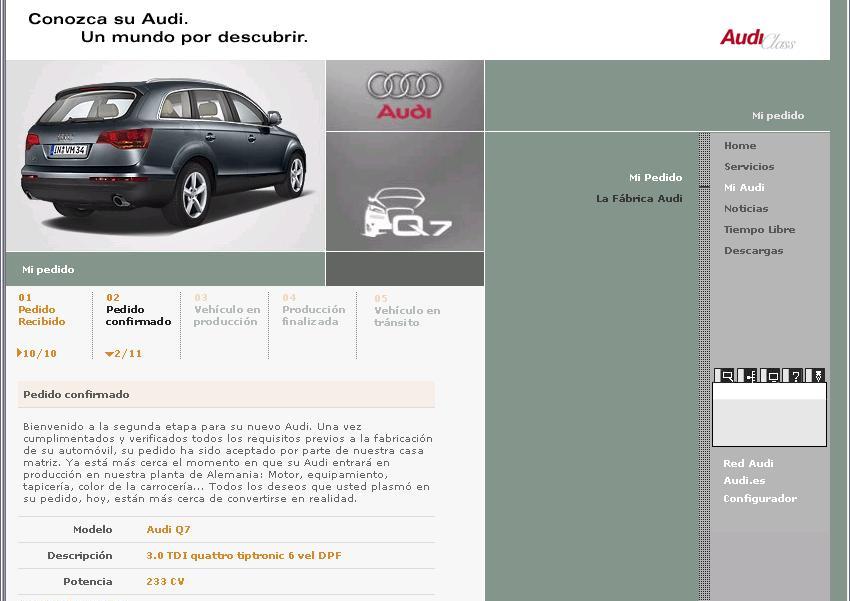Visit the Audi.es link
This screenshot has width=850, height=601.
click(744, 481)
